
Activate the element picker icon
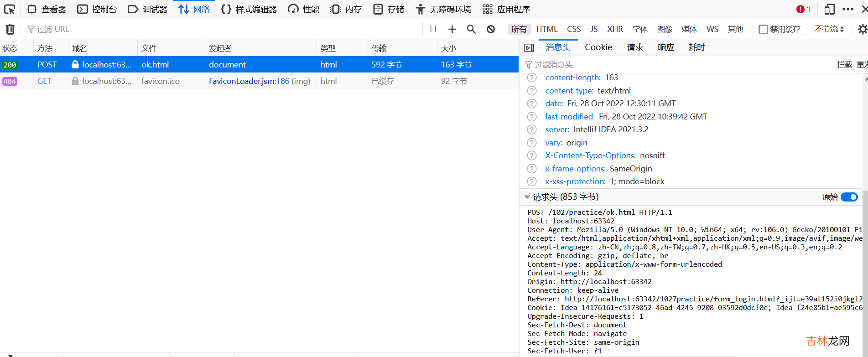pyautogui.click(x=10, y=9)
